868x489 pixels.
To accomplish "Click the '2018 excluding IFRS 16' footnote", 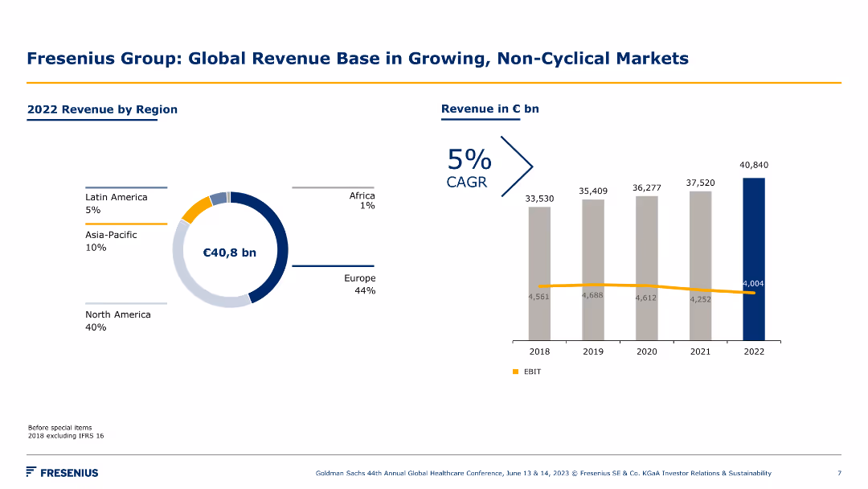I will (x=66, y=436).
